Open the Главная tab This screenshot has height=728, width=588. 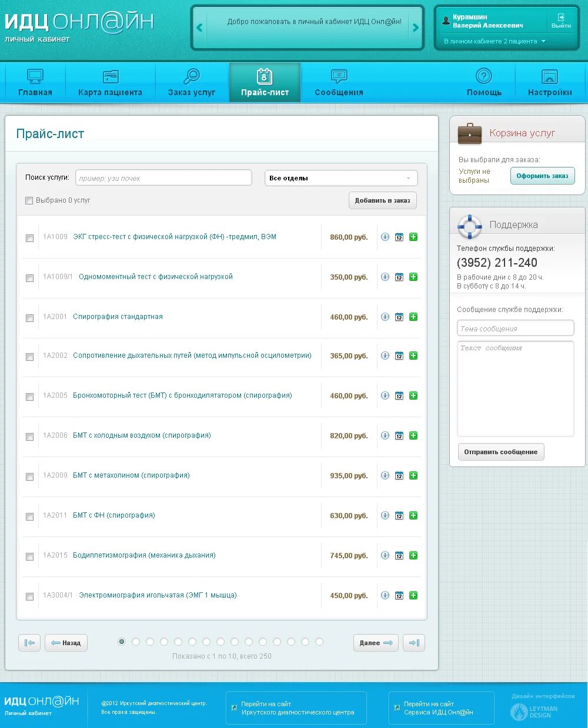[x=35, y=82]
